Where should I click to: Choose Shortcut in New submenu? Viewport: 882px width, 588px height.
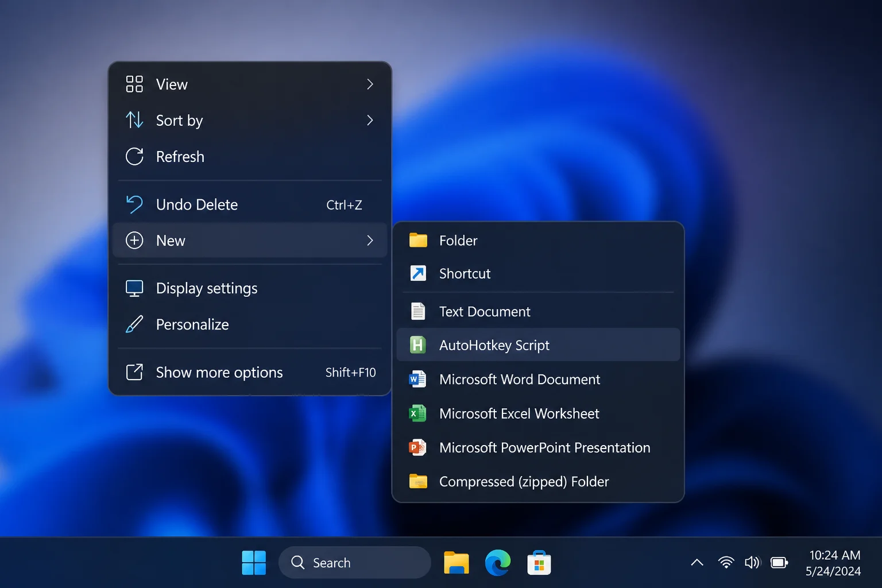[x=538, y=273]
